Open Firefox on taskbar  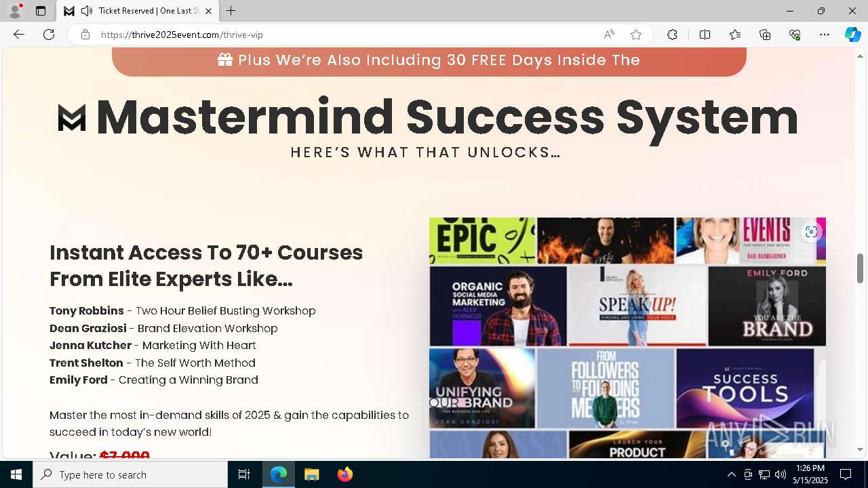(344, 474)
